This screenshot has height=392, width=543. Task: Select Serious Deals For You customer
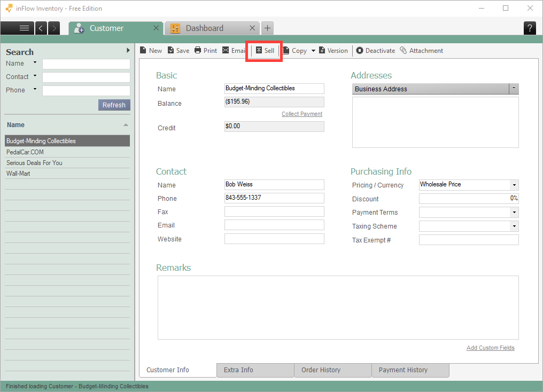67,162
